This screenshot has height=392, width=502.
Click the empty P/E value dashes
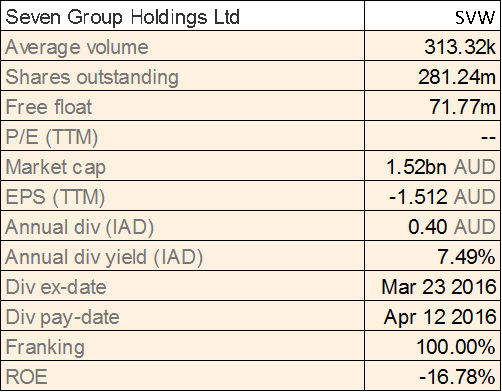[488, 137]
